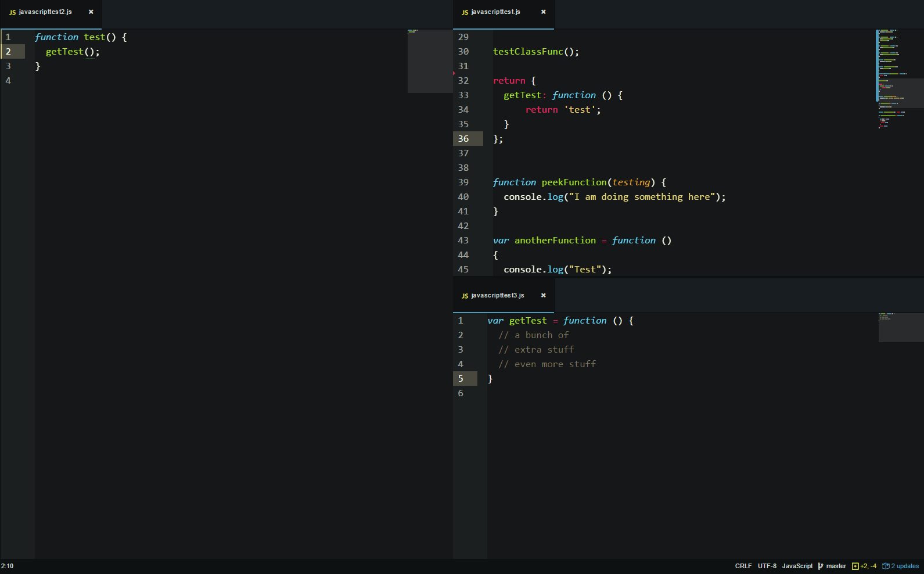Click the git branch icon beside master
The image size is (924, 574).
click(x=820, y=566)
